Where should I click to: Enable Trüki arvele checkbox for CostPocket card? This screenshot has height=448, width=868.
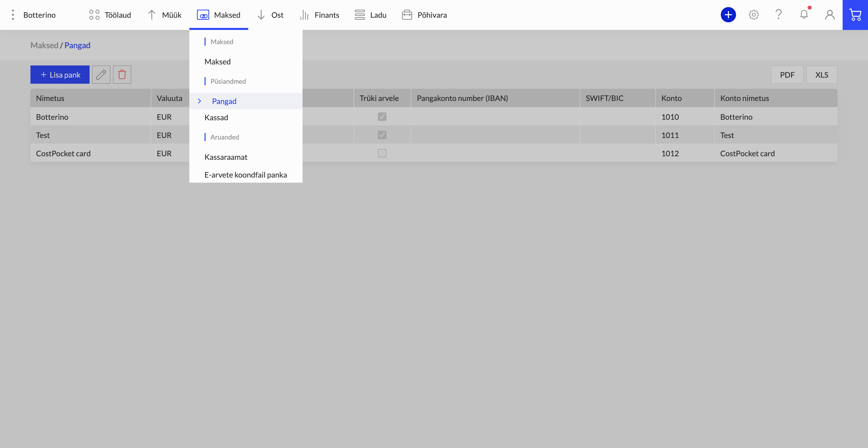[382, 153]
